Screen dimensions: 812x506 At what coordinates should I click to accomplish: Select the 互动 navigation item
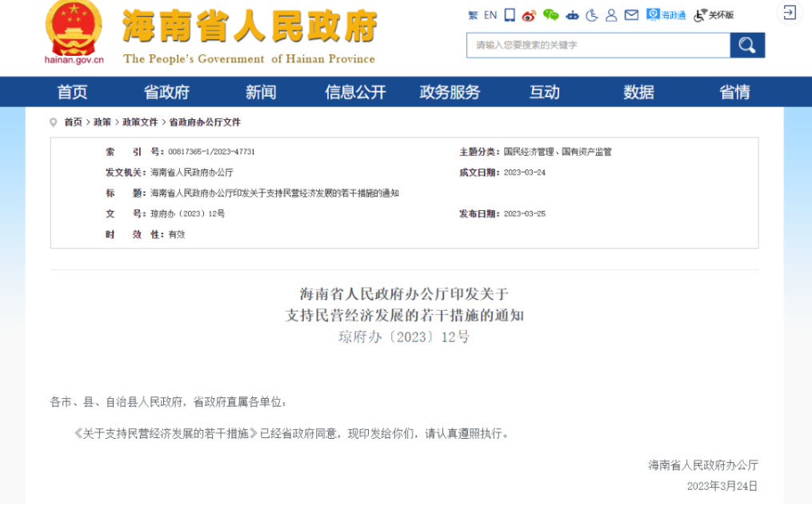click(x=544, y=92)
